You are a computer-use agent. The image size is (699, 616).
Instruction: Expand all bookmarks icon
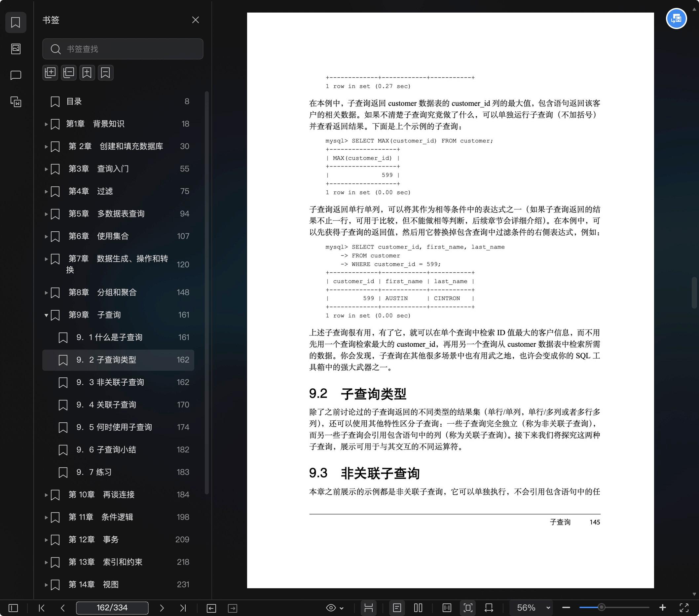click(x=50, y=72)
